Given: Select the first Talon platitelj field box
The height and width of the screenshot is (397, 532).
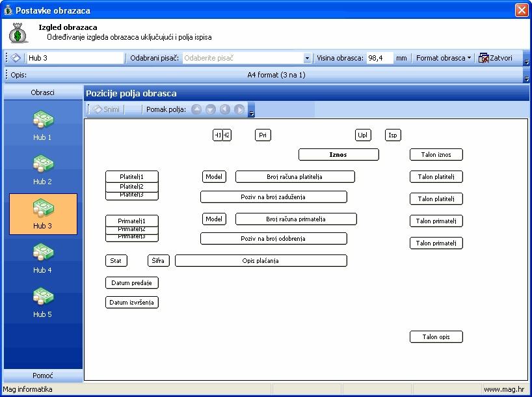Looking at the screenshot, I should (436, 176).
